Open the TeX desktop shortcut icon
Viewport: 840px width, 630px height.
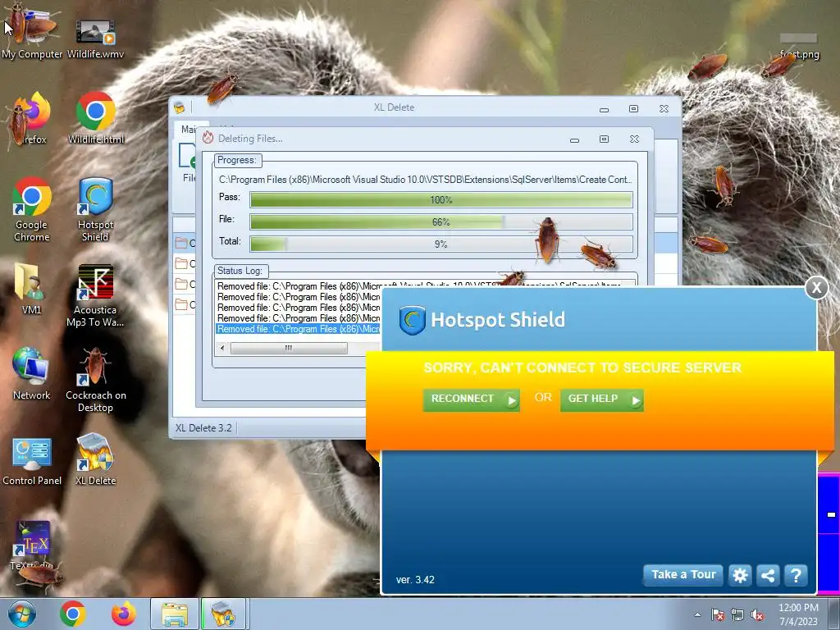32,546
